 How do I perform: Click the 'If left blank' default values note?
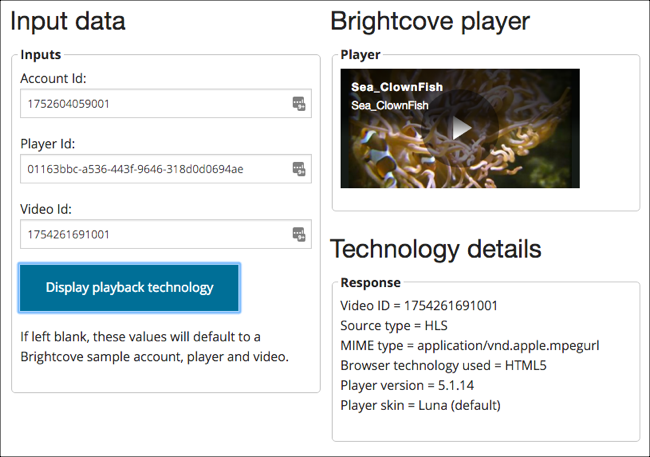click(x=154, y=346)
